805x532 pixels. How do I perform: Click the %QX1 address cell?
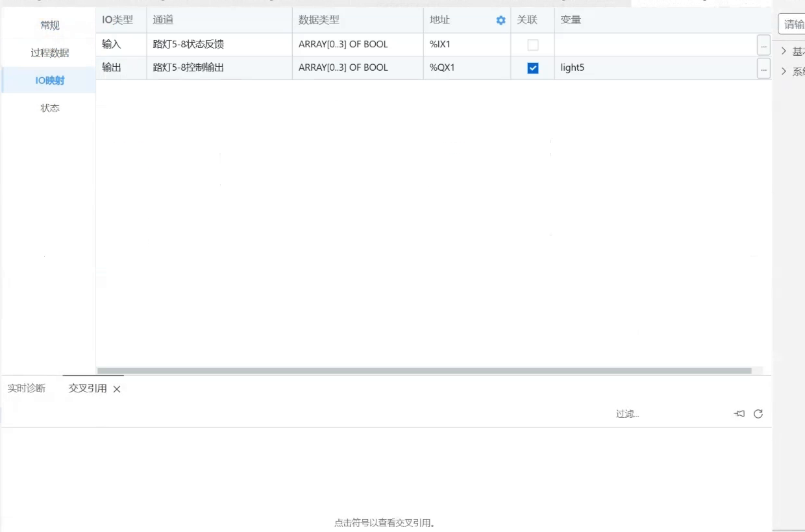tap(467, 68)
